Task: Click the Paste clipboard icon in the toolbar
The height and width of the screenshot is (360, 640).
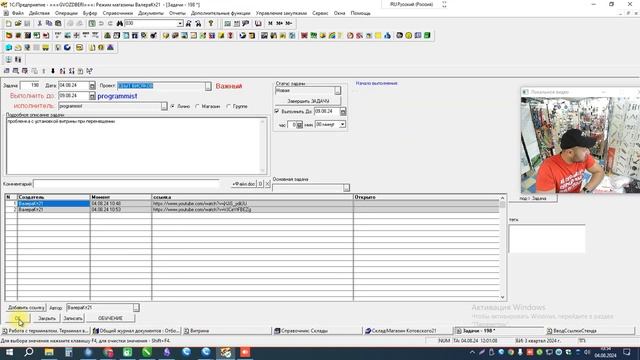Action: click(x=58, y=24)
